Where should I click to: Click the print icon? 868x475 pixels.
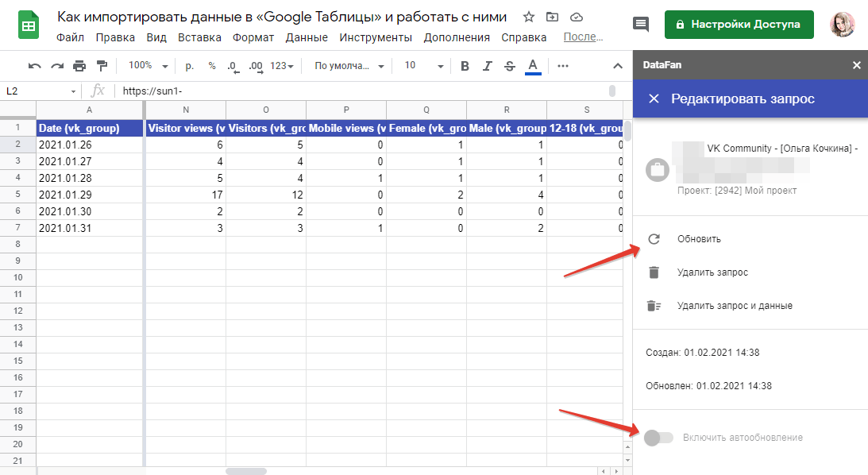[x=79, y=66]
